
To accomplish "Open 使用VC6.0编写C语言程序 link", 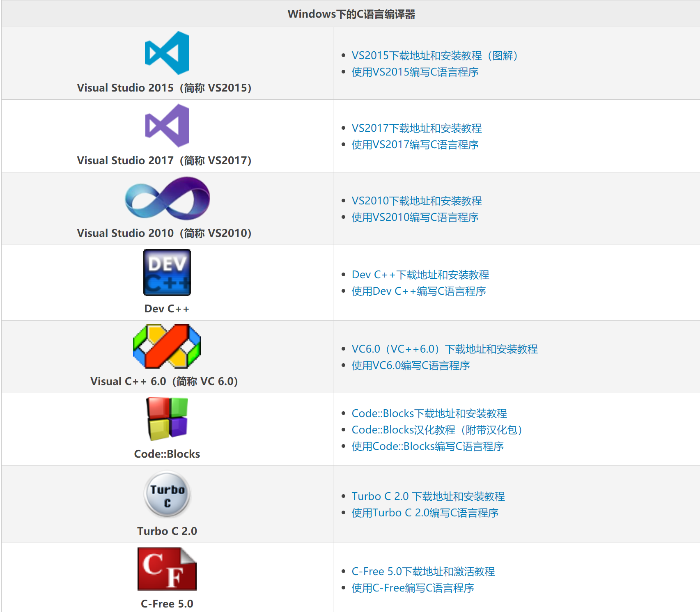I will tap(411, 365).
